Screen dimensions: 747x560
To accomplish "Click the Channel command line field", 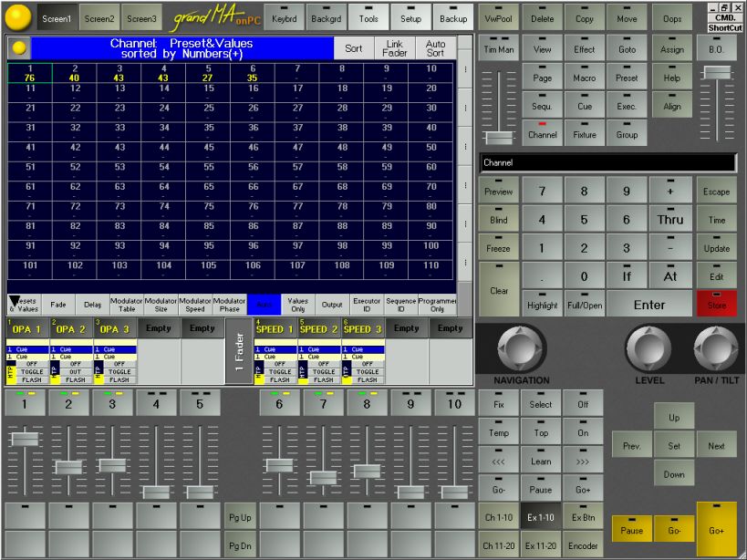I will click(607, 162).
